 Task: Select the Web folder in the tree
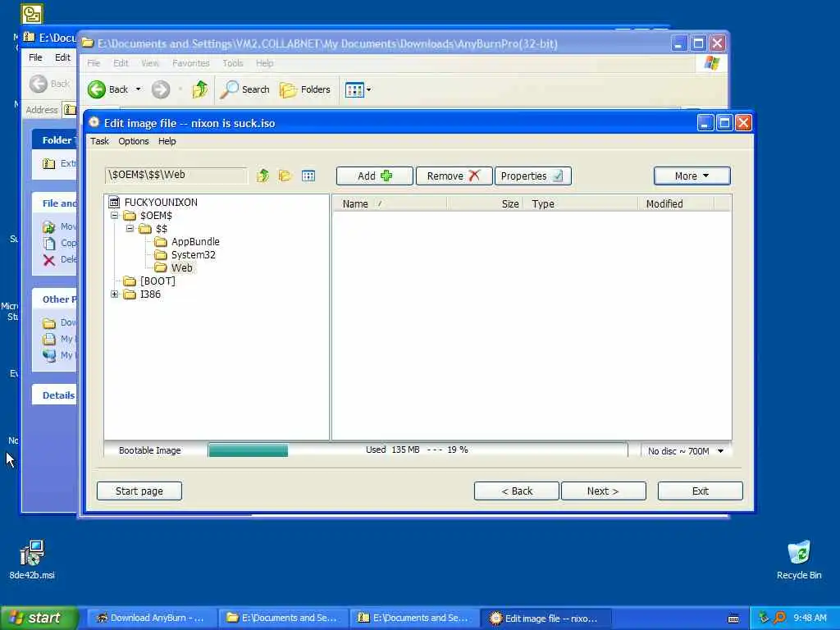coord(181,268)
